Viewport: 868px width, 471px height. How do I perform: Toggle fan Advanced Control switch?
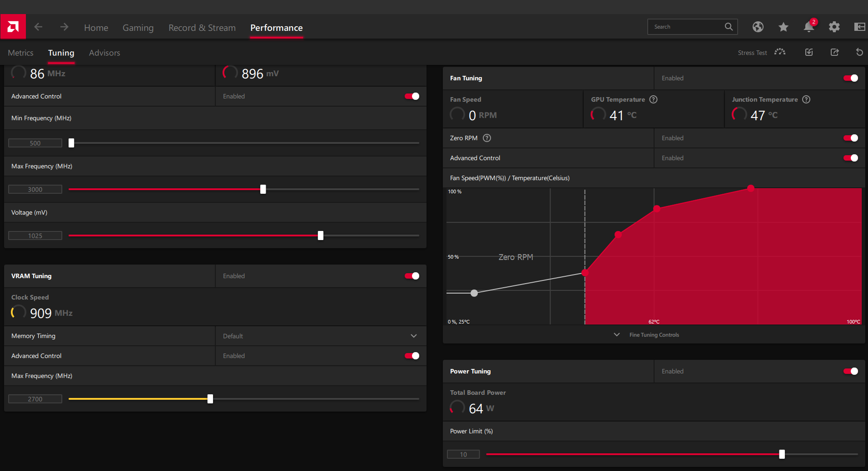click(851, 158)
